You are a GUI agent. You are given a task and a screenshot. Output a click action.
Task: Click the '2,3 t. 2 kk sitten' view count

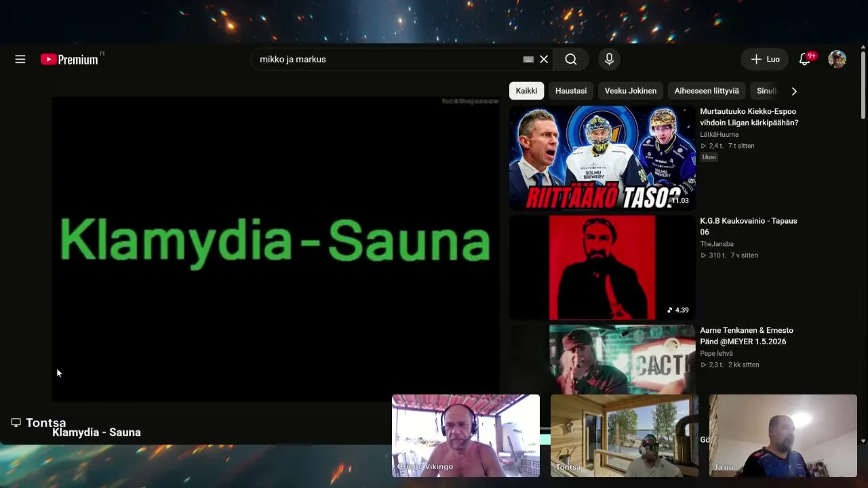click(x=730, y=365)
